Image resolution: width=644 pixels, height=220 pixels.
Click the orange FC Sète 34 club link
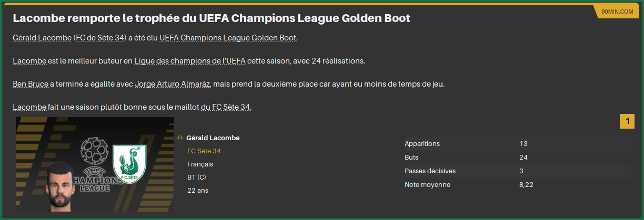(x=204, y=151)
